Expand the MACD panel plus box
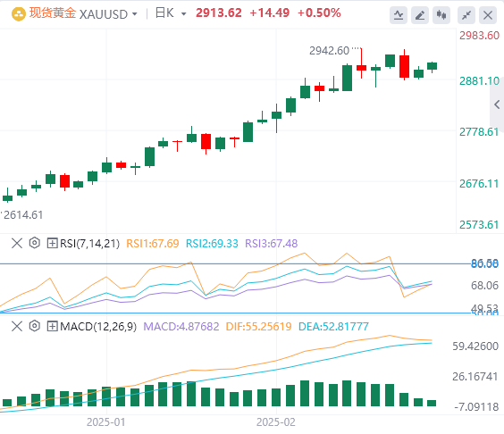Viewport: 504px width, 434px height. click(x=52, y=326)
